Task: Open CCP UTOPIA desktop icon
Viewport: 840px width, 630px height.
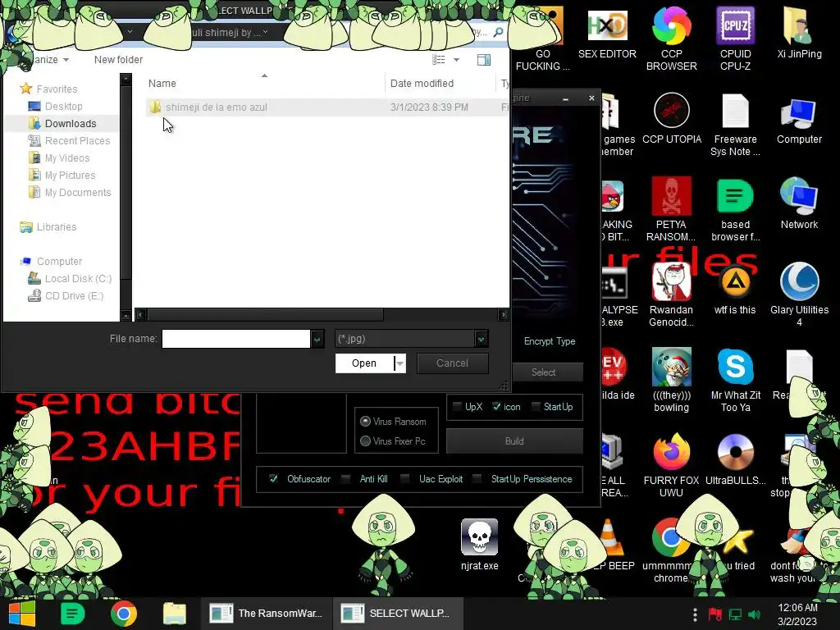Action: pyautogui.click(x=671, y=118)
